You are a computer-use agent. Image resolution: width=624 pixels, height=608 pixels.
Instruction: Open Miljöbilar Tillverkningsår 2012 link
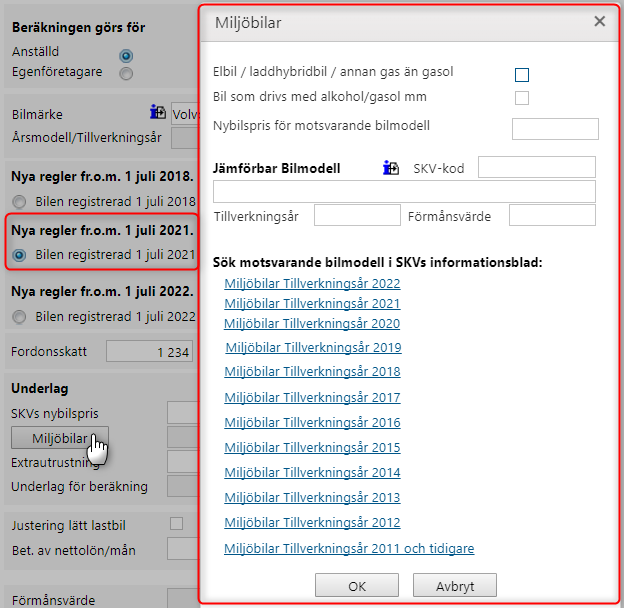[312, 522]
